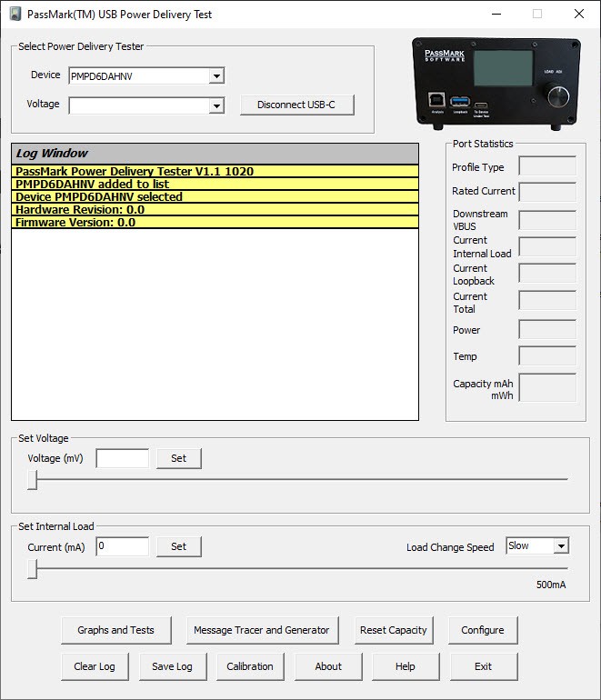Image resolution: width=601 pixels, height=700 pixels.
Task: Click the Current Total value field
Action: click(547, 300)
